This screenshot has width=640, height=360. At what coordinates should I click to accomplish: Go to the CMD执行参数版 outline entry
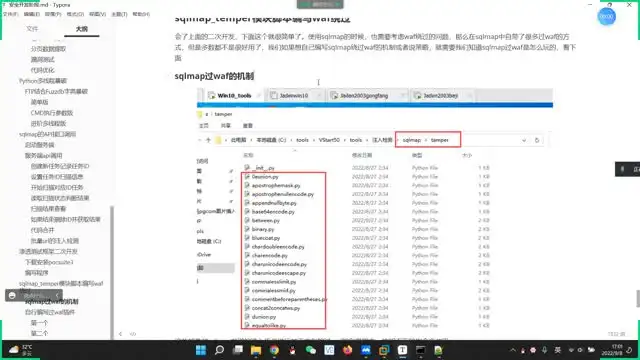pos(52,113)
